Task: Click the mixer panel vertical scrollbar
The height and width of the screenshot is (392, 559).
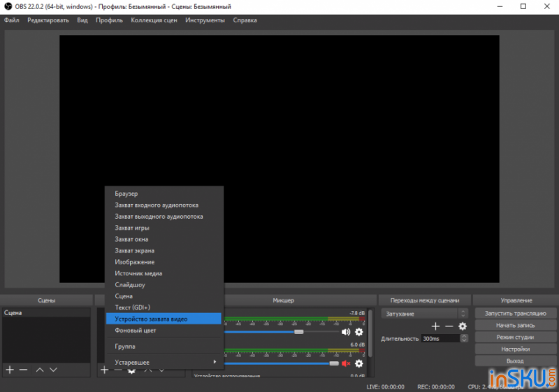Action: (x=370, y=333)
